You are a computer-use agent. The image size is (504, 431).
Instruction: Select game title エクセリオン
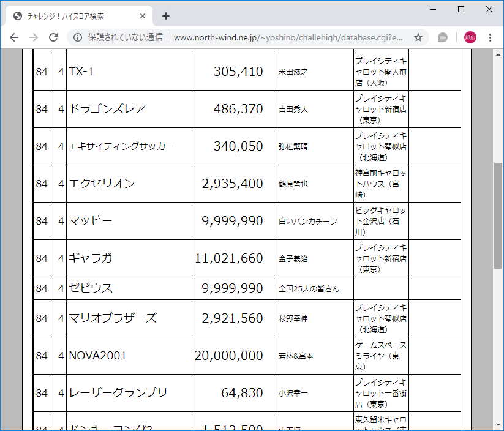tap(102, 184)
